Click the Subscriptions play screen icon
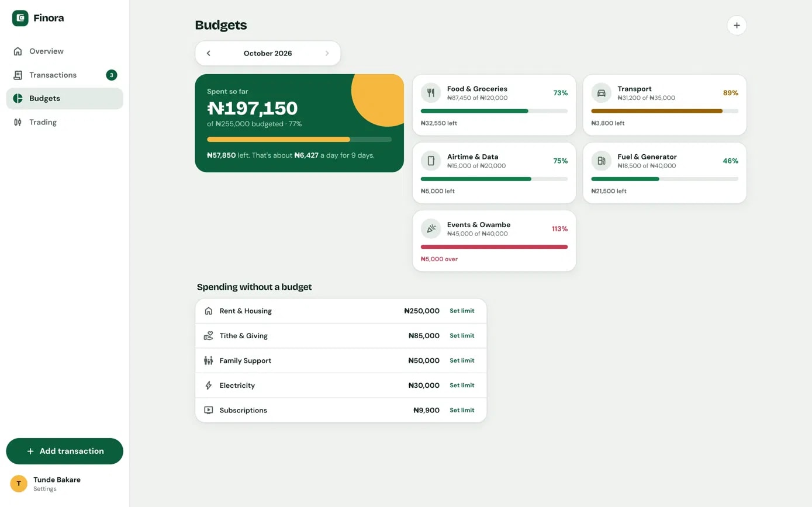Screen dimensions: 812x507 click(x=209, y=410)
